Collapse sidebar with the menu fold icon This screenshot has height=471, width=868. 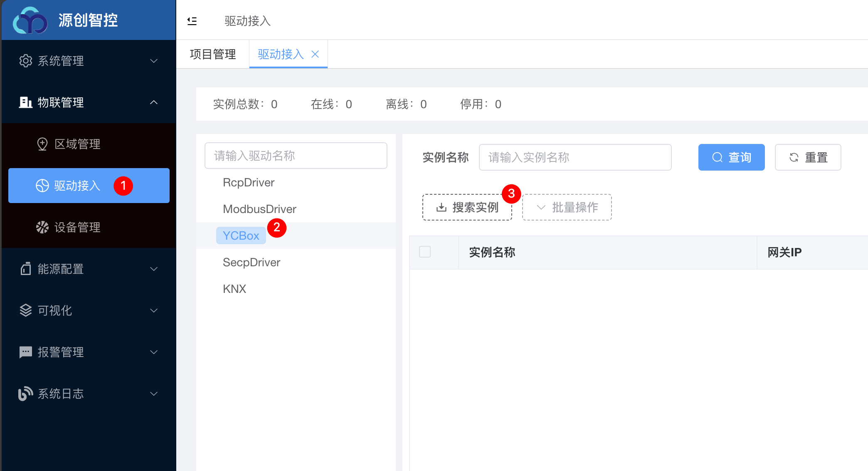192,21
